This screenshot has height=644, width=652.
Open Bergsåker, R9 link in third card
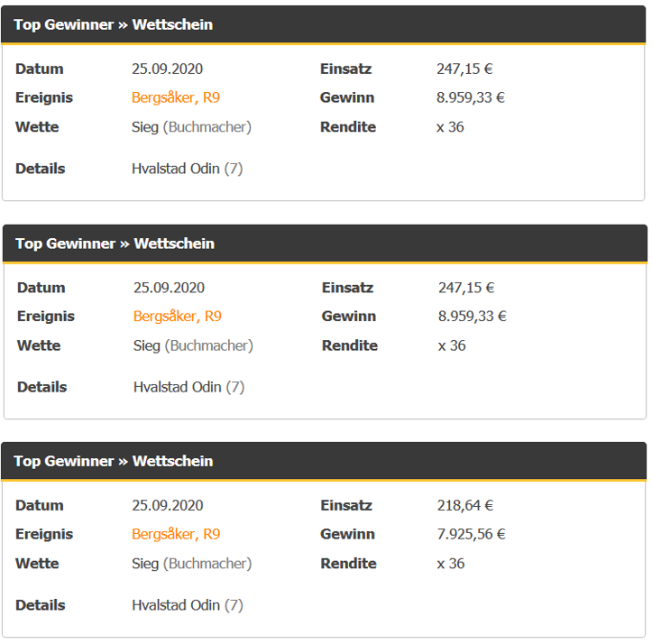176,534
